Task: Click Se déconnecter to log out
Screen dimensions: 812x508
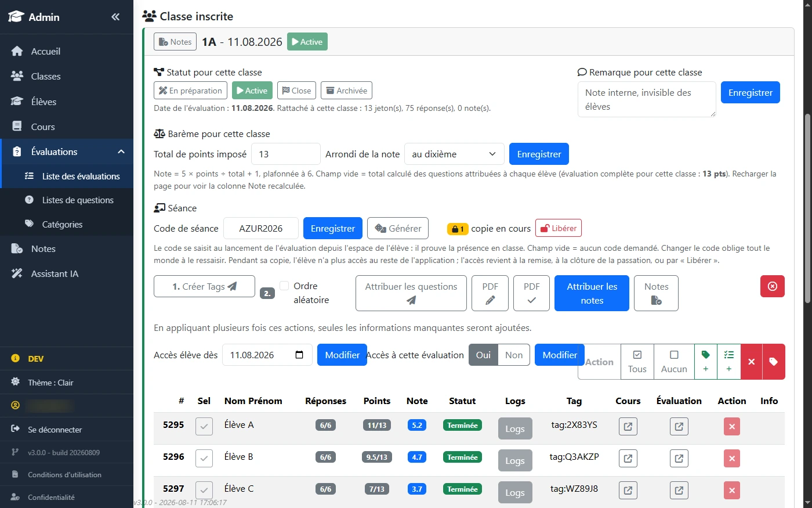Action: 67,430
